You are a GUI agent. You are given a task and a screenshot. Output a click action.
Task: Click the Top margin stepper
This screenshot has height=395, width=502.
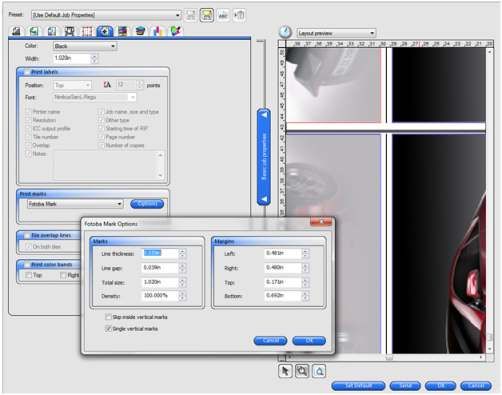click(x=305, y=283)
